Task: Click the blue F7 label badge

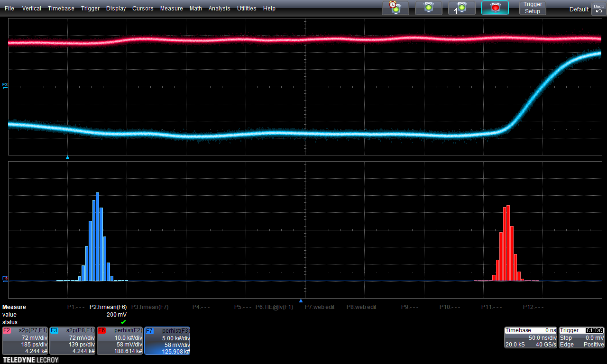Action: pos(149,330)
